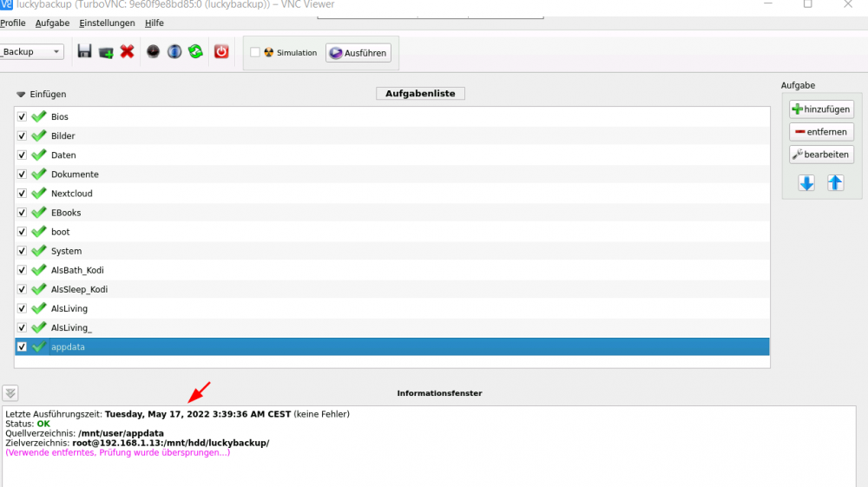
Task: Select the Nextcloud task row
Action: tap(392, 193)
